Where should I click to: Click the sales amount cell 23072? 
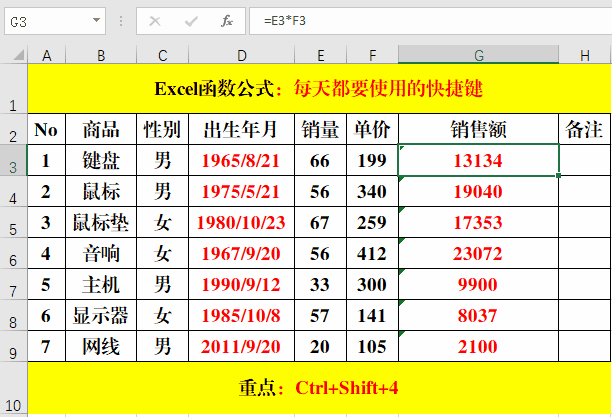[479, 253]
